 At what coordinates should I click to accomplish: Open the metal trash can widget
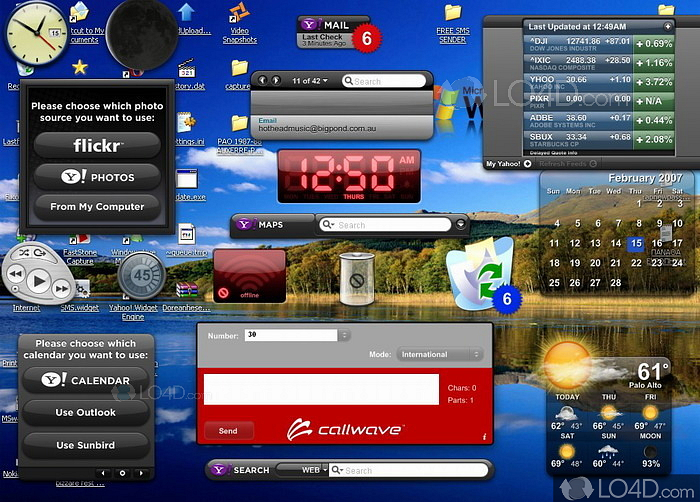[357, 279]
